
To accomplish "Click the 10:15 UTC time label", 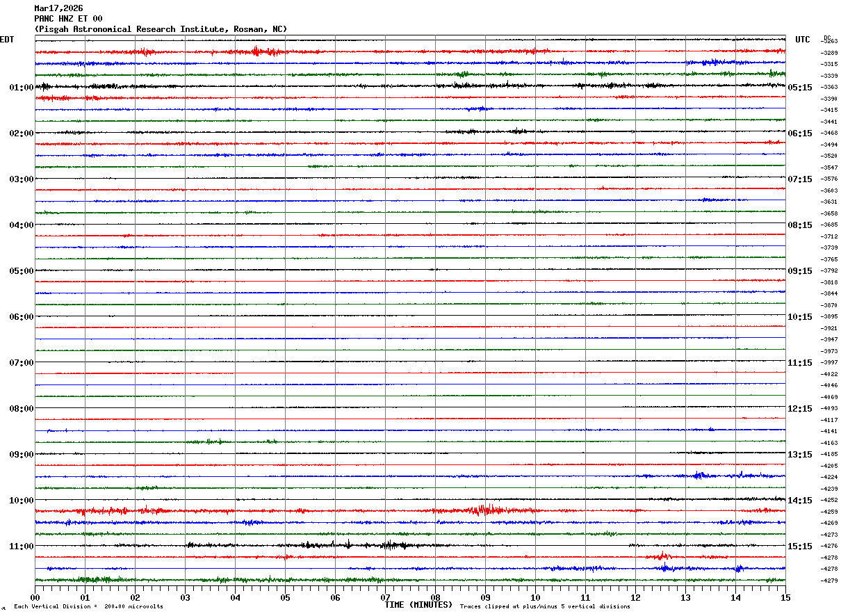I will [800, 317].
